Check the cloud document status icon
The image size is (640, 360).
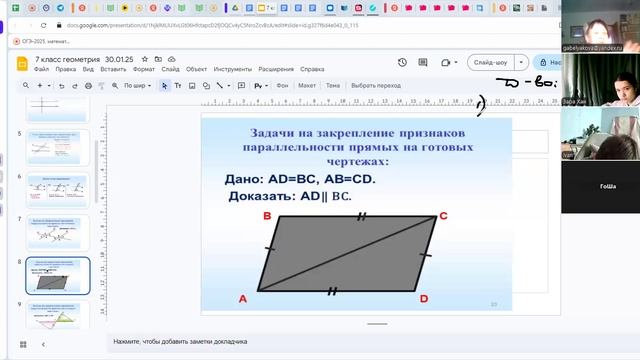pos(172,59)
